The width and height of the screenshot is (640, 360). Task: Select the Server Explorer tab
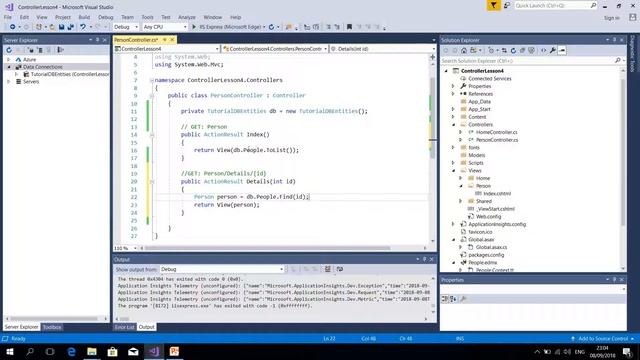(x=21, y=327)
